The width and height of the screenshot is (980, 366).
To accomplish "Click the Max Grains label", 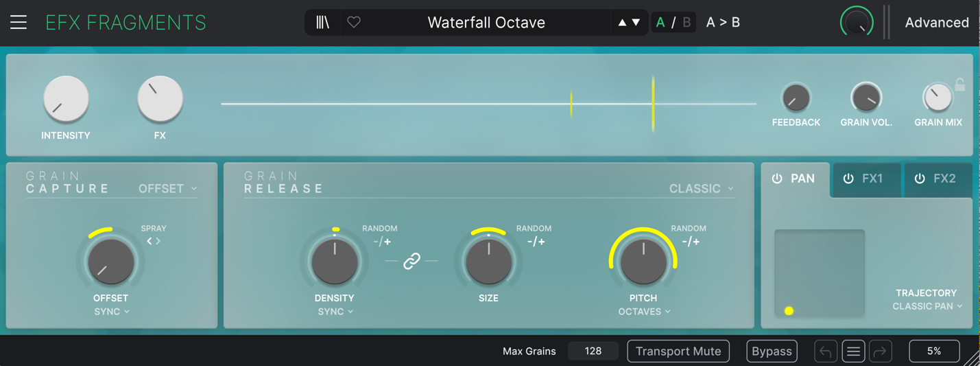I will tap(529, 352).
